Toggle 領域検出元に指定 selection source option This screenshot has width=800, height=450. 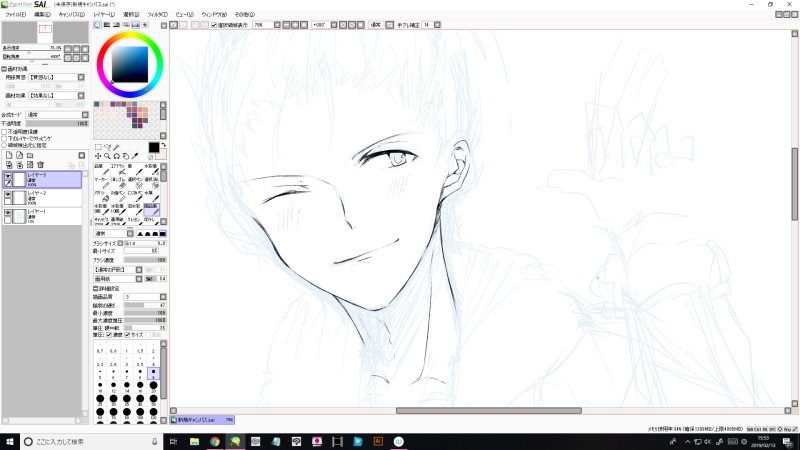[5, 145]
